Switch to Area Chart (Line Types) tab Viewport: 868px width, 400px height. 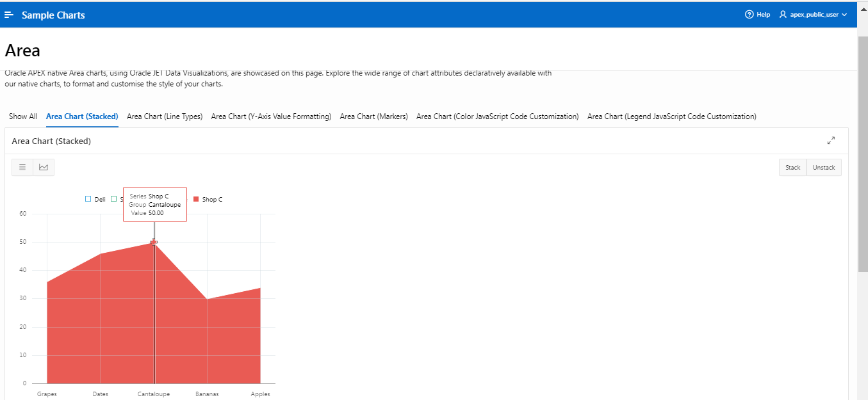coord(165,116)
